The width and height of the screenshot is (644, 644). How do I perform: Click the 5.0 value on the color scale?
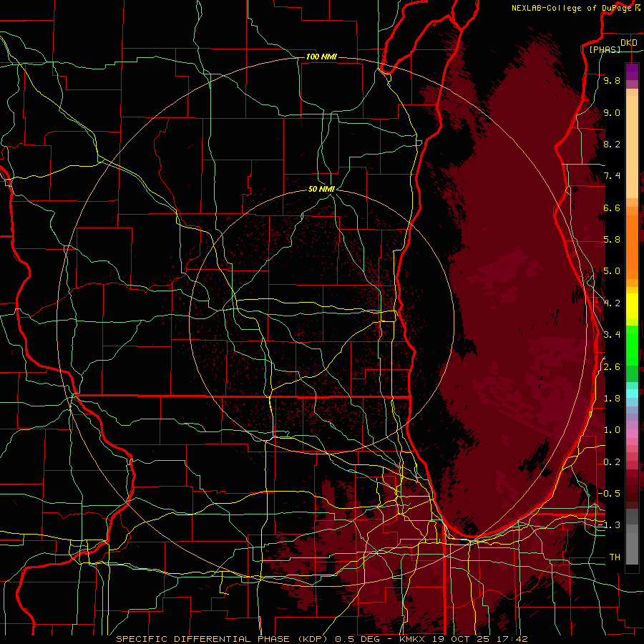(x=612, y=271)
